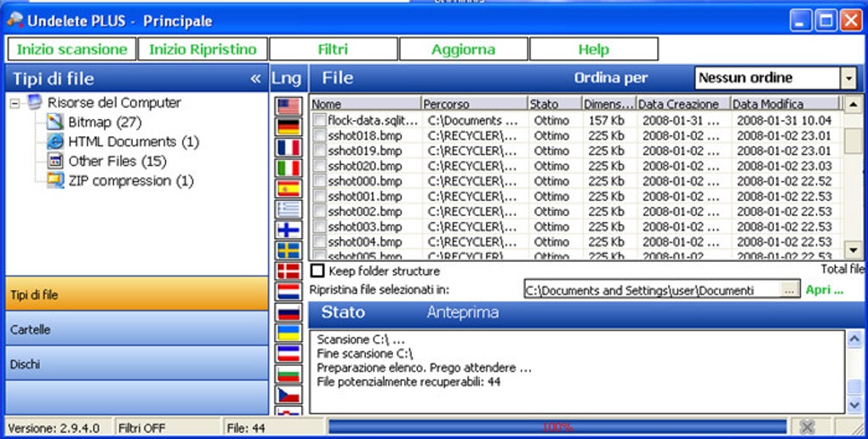
Task: Select the Lng header button
Action: point(288,78)
